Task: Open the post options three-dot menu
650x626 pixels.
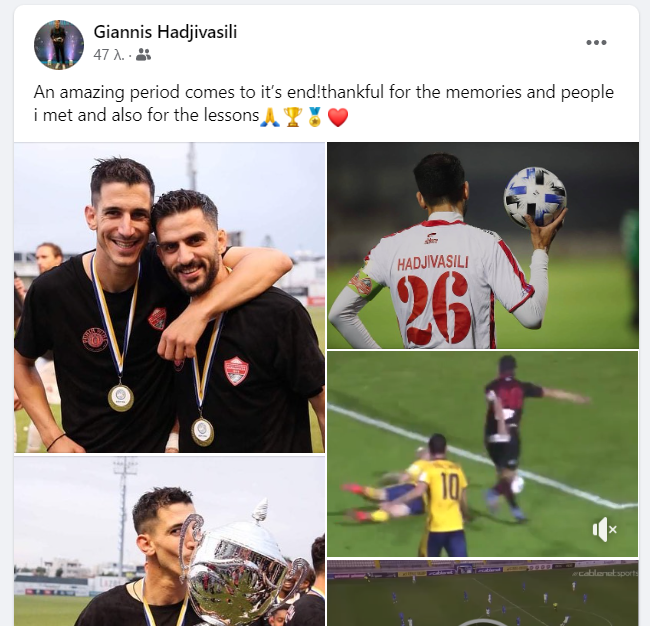Action: pos(596,42)
